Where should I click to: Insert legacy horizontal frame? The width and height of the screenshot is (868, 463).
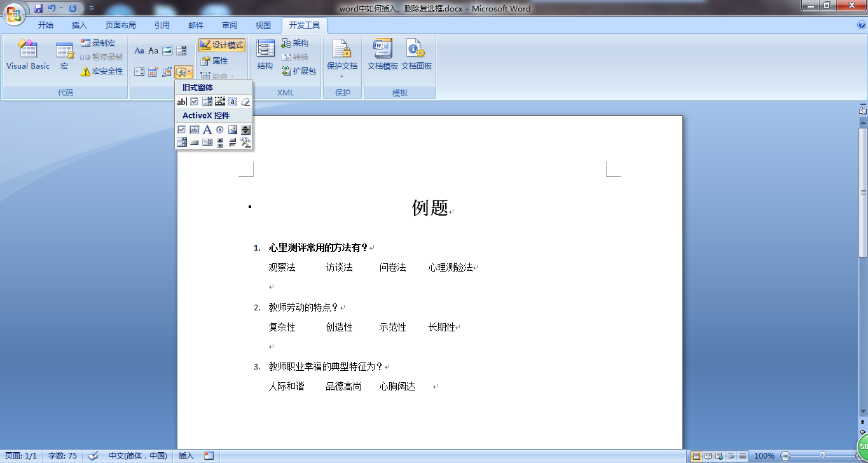coord(220,102)
